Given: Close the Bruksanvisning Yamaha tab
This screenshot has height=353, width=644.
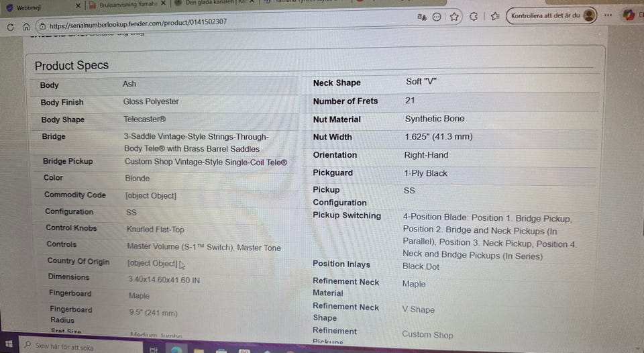Looking at the screenshot, I should (x=163, y=3).
